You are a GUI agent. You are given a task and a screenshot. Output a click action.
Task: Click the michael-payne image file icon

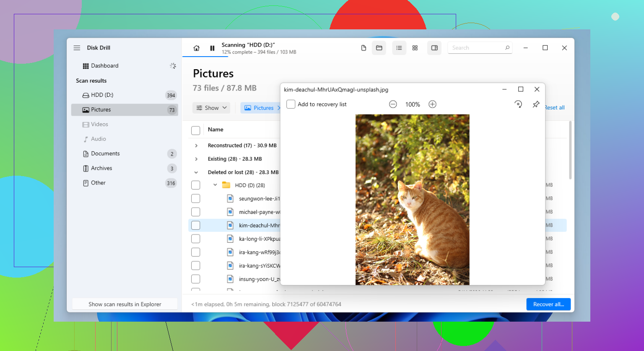pos(230,212)
